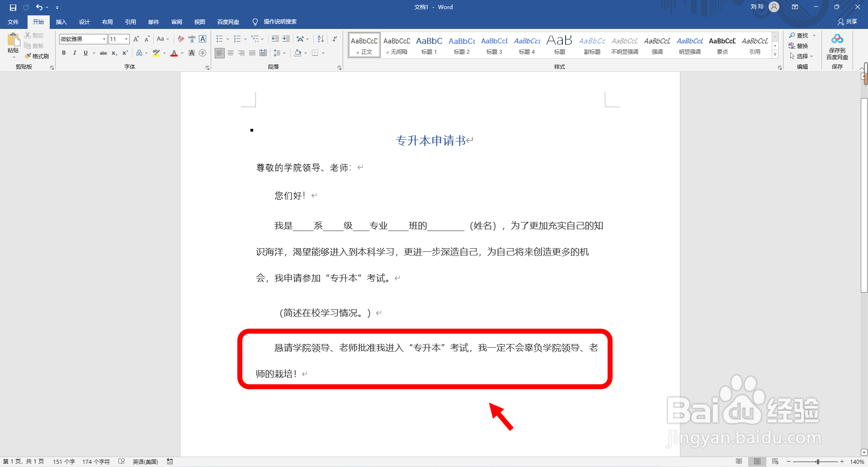This screenshot has width=868, height=467.
Task: Show paragraph marks icon
Action: tap(335, 39)
